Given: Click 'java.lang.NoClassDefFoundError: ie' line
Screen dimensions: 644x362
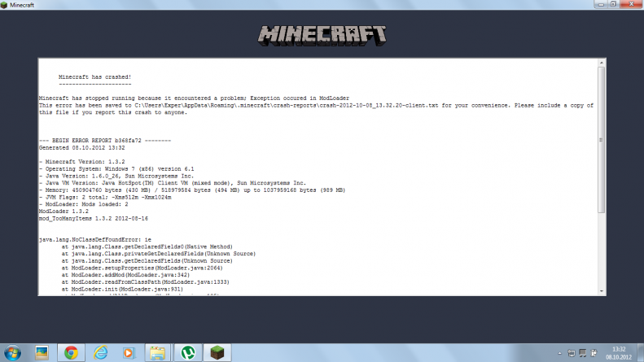Looking at the screenshot, I should (x=95, y=239).
